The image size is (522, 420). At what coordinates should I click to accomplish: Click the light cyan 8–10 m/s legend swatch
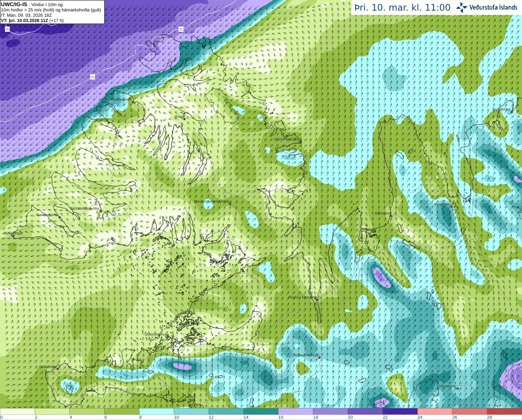coord(157,411)
